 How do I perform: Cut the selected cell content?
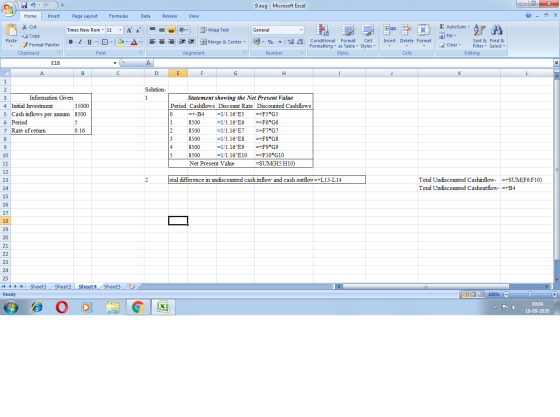[29, 27]
